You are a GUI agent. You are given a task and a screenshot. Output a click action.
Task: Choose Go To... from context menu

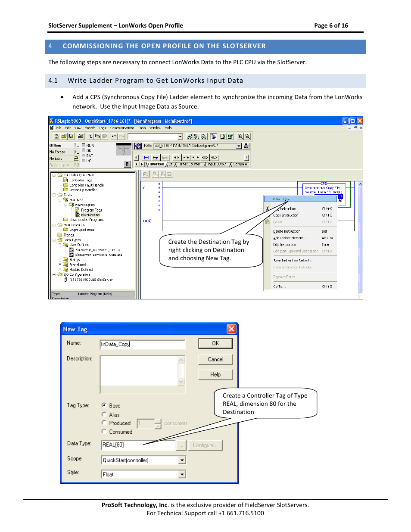[300, 286]
